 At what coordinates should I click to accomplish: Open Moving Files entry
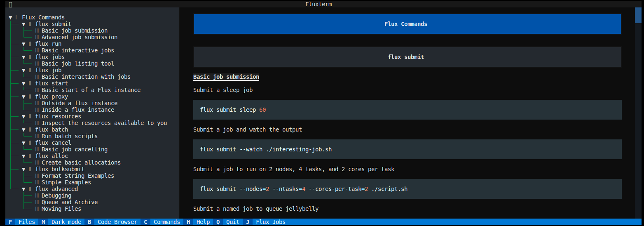pyautogui.click(x=61, y=209)
